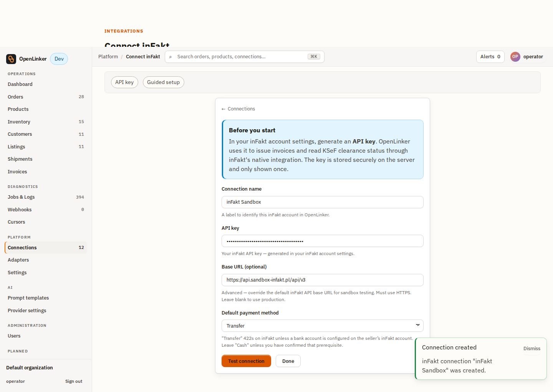The width and height of the screenshot is (553, 392).
Task: Click the Connect inFakt breadcrumb
Action: tap(143, 56)
